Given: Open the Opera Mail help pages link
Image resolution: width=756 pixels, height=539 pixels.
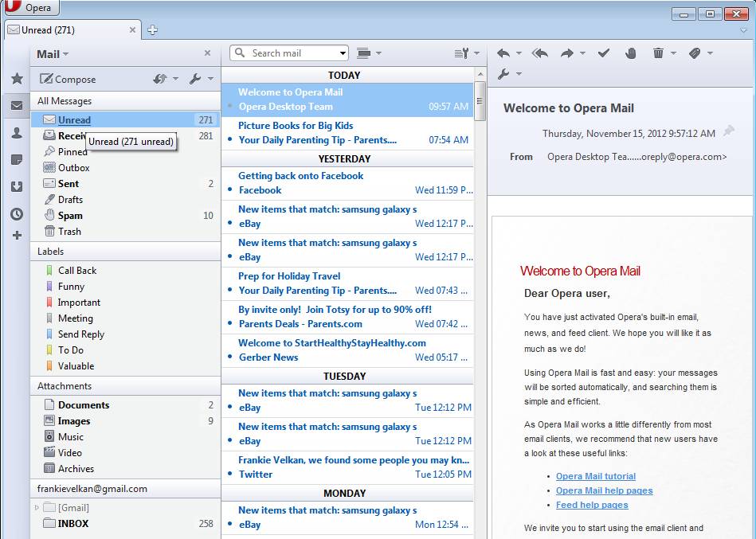Looking at the screenshot, I should coord(604,490).
